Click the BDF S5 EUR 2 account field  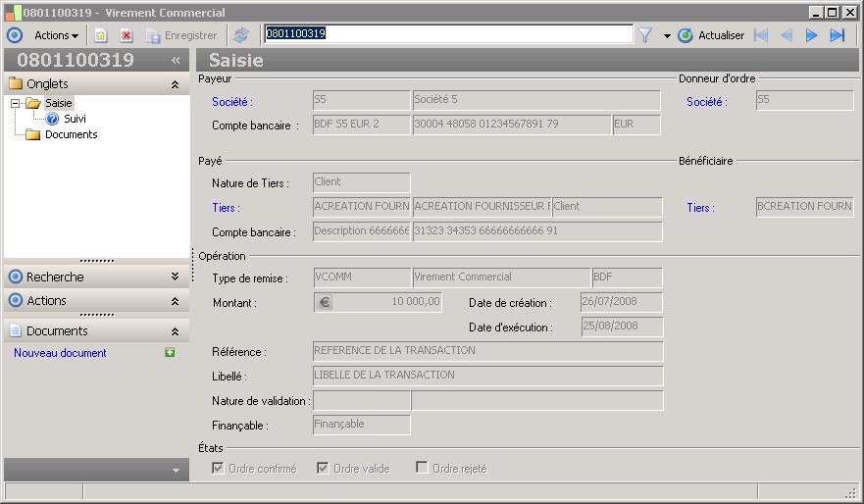tap(362, 125)
